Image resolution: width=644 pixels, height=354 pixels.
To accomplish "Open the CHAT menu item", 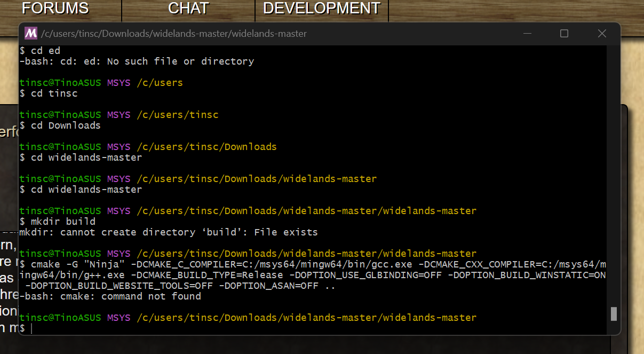I will pos(188,9).
